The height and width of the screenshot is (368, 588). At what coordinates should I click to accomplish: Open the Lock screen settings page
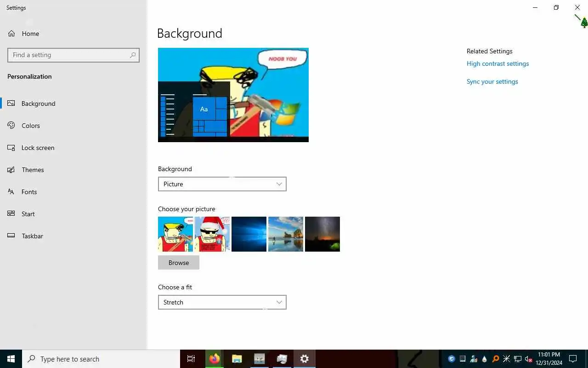pos(73,148)
